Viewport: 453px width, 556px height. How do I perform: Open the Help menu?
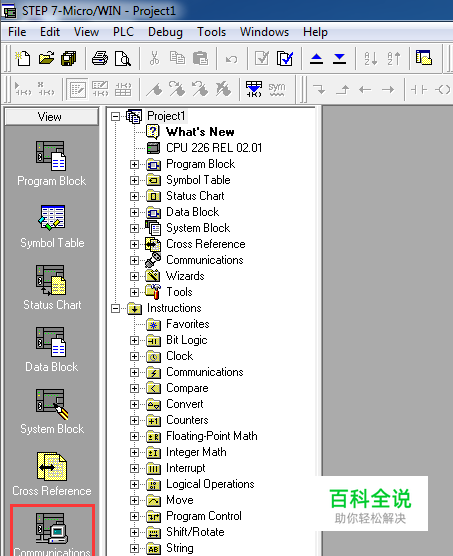tap(315, 32)
